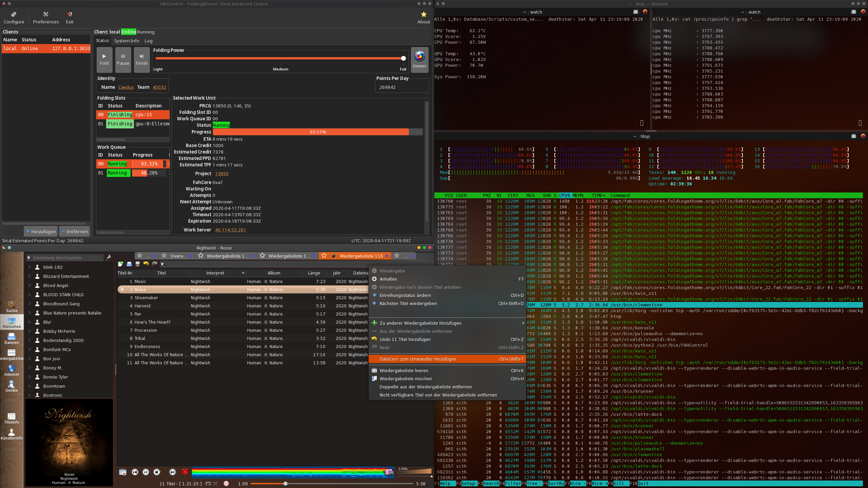Viewport: 868px width, 488px height.
Task: Expand the Blood Angel artist entry
Action: [29, 285]
